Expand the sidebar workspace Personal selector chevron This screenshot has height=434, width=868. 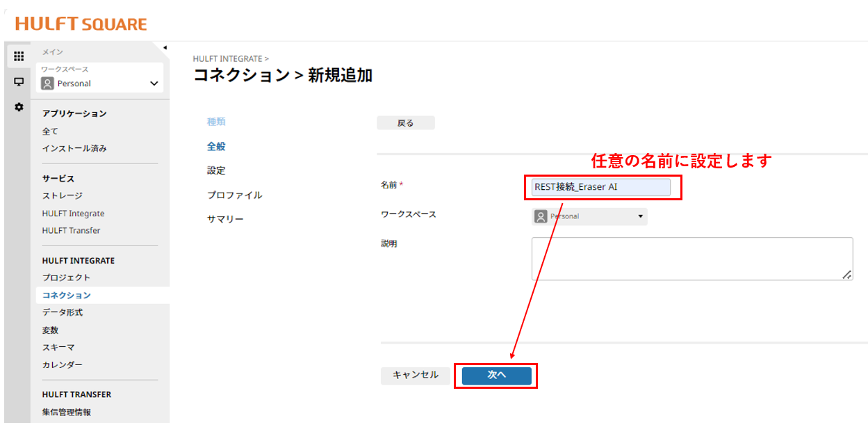154,83
